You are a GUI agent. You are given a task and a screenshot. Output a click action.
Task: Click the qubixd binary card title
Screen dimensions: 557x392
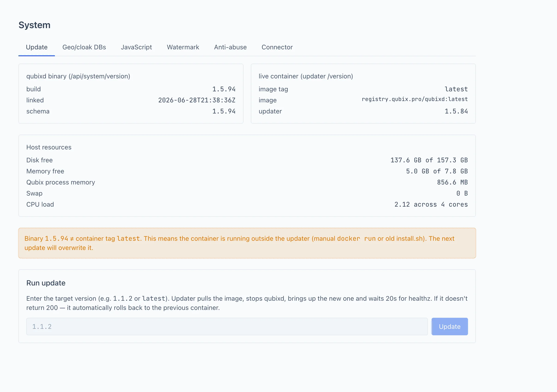click(x=78, y=76)
